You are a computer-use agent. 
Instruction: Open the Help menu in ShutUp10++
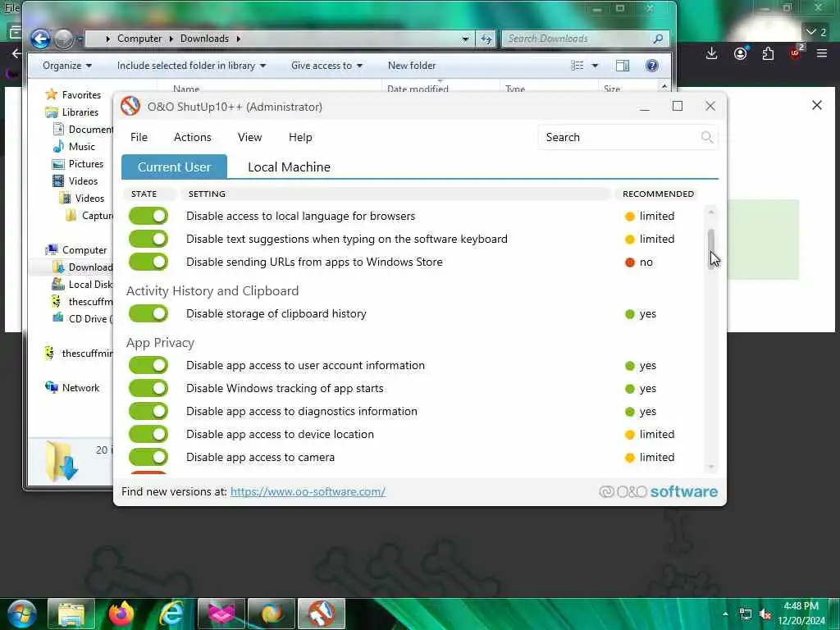coord(300,137)
